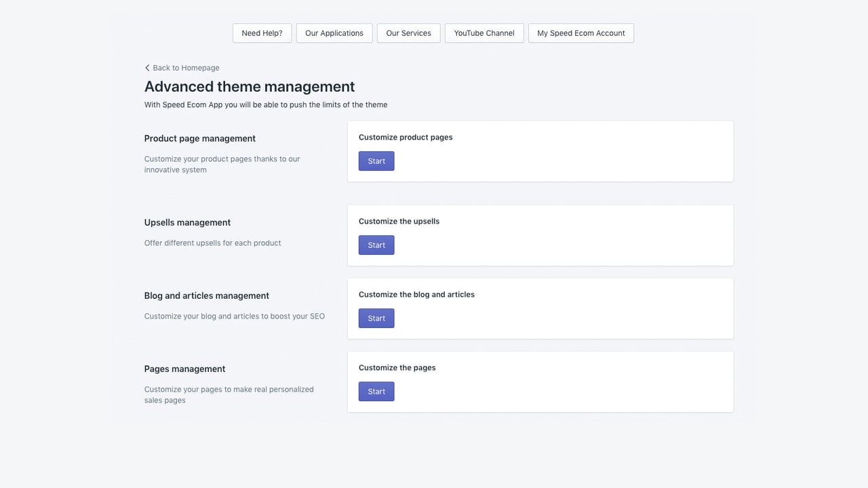Start customizing the upsells
This screenshot has height=488, width=868.
pyautogui.click(x=376, y=245)
